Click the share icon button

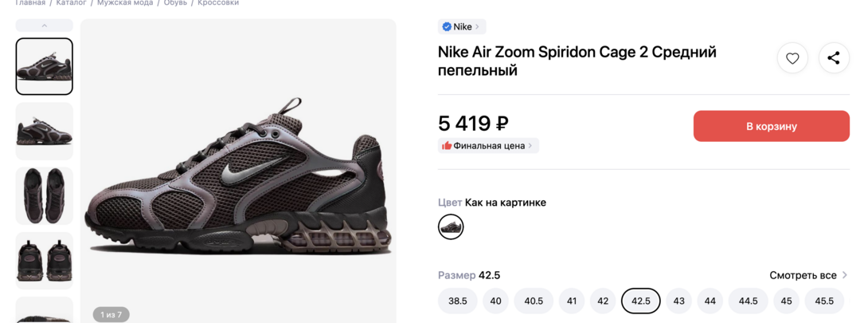pos(834,58)
